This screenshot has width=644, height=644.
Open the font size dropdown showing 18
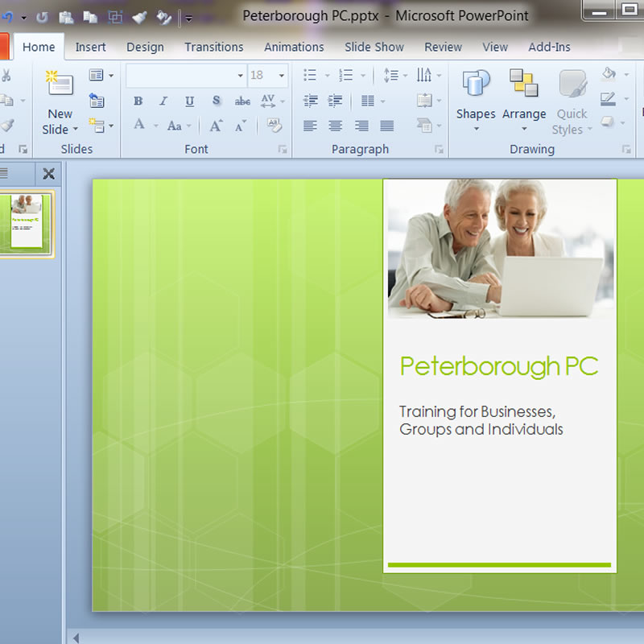click(x=282, y=76)
